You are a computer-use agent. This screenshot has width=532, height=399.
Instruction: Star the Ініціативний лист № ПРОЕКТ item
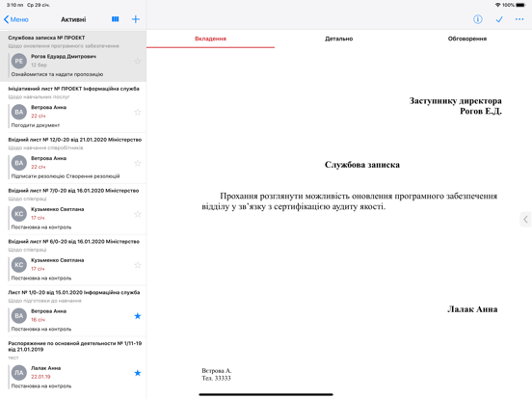coord(138,113)
